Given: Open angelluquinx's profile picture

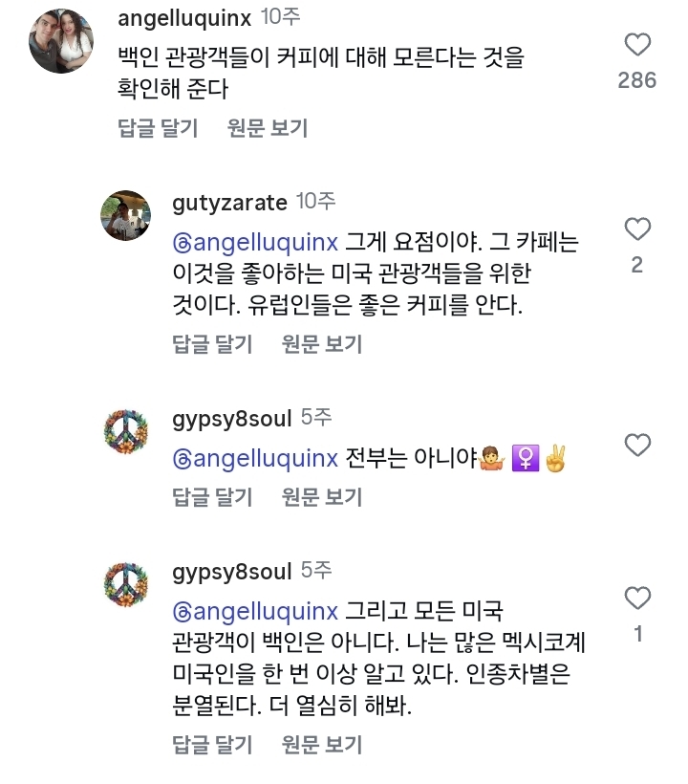Looking at the screenshot, I should 61,42.
